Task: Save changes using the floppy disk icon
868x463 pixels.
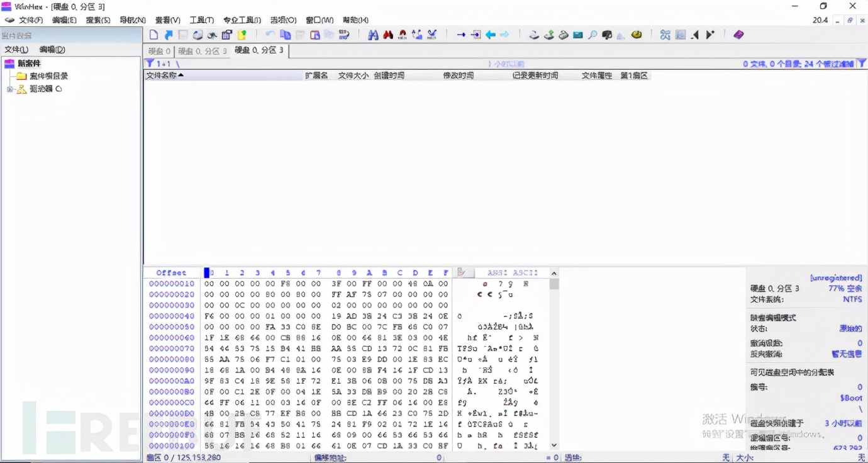Action: 183,35
